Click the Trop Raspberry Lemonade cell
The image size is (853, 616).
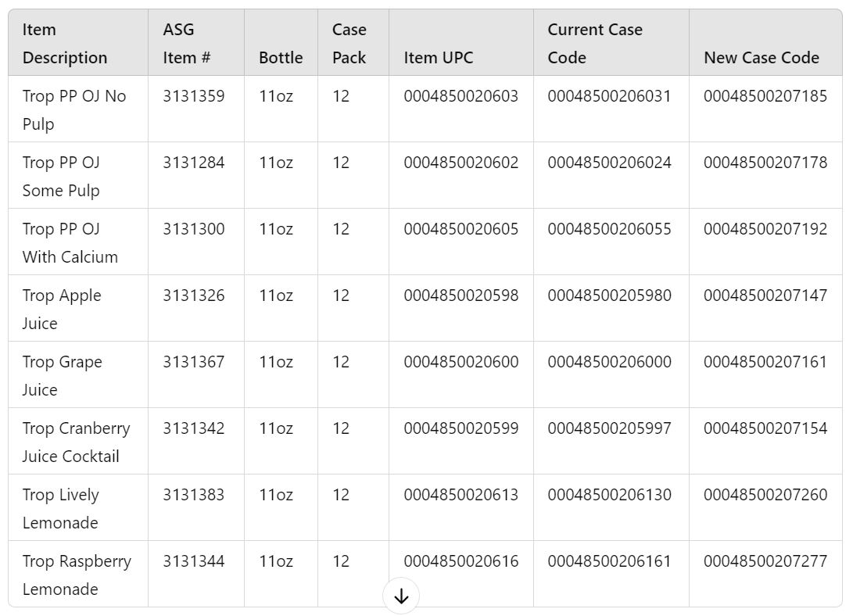pyautogui.click(x=77, y=575)
